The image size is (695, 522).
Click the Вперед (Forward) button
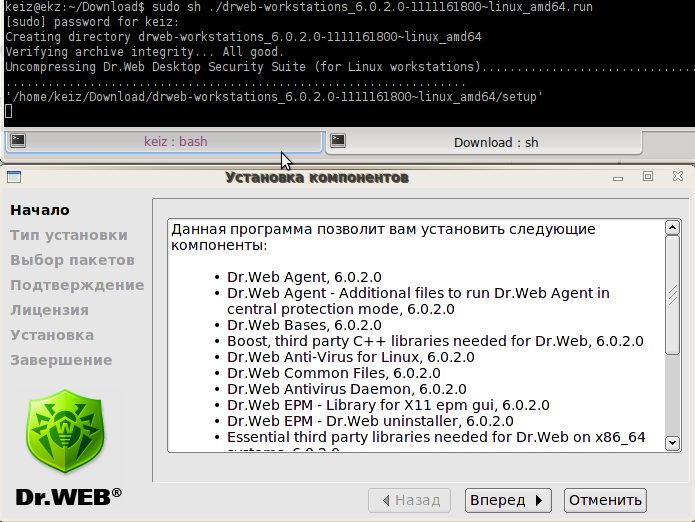click(508, 500)
